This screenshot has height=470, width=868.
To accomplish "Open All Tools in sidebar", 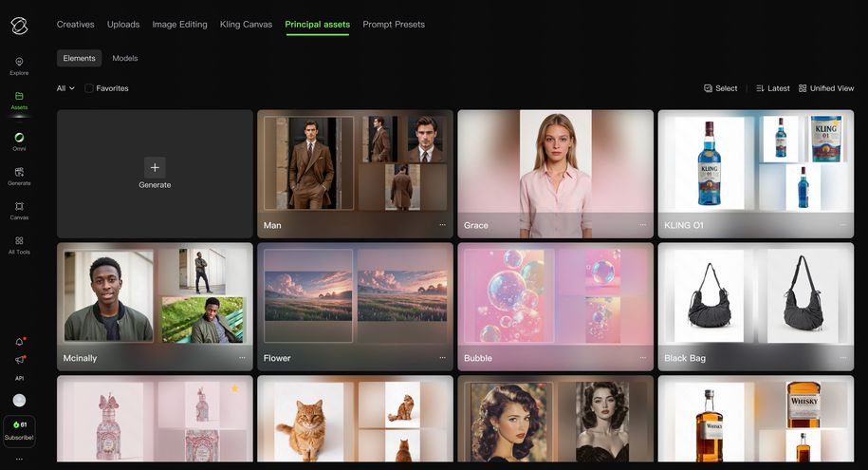I will tap(19, 245).
